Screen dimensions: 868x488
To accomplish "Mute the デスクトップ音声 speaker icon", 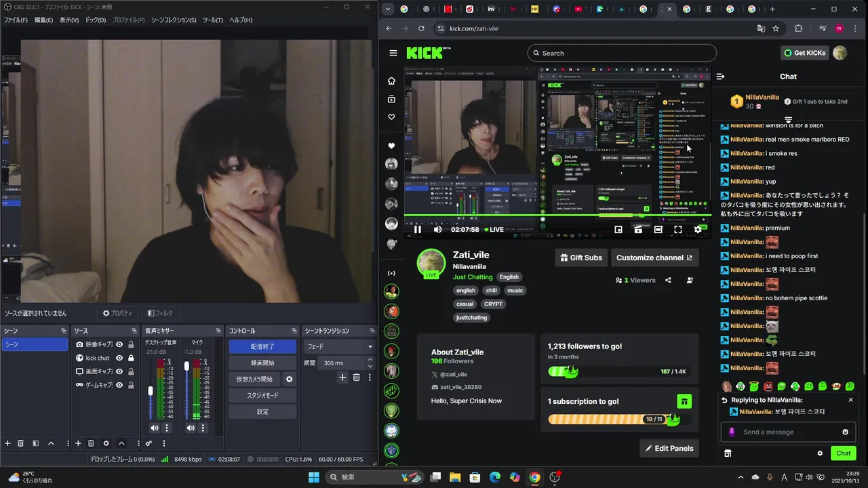I will [x=155, y=428].
